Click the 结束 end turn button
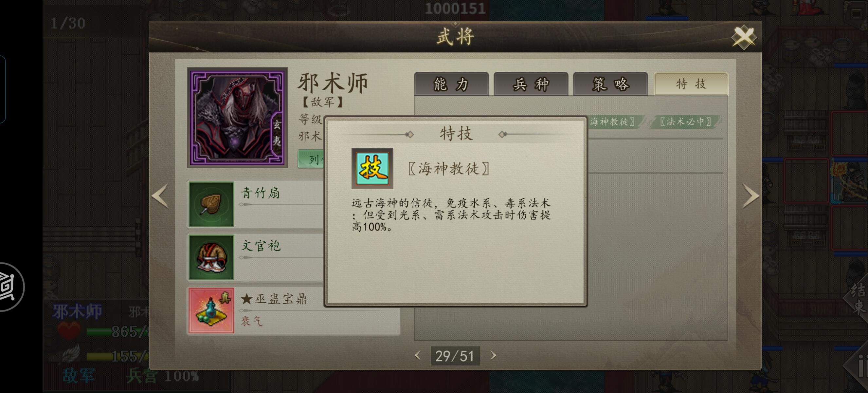This screenshot has width=868, height=393. pyautogui.click(x=858, y=298)
